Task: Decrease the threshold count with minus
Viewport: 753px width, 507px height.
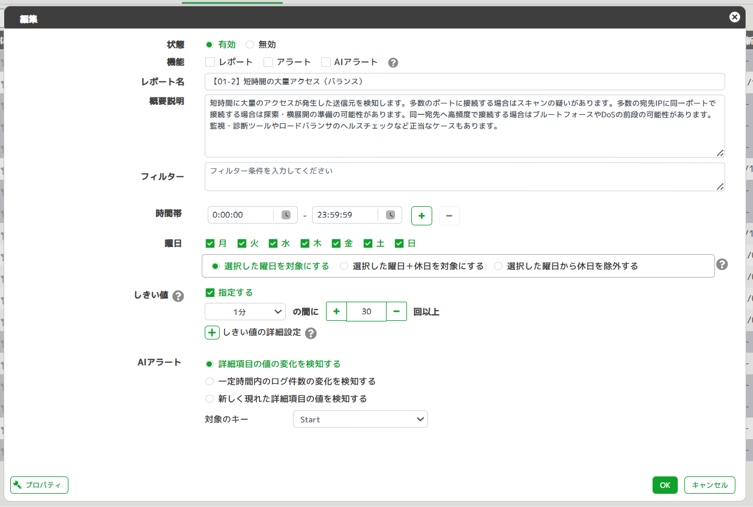Action: [x=396, y=312]
